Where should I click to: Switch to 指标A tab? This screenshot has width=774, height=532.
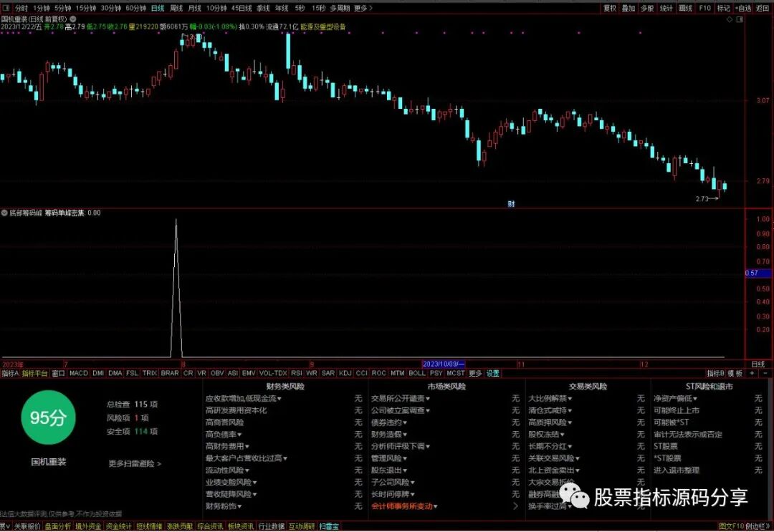click(10, 374)
